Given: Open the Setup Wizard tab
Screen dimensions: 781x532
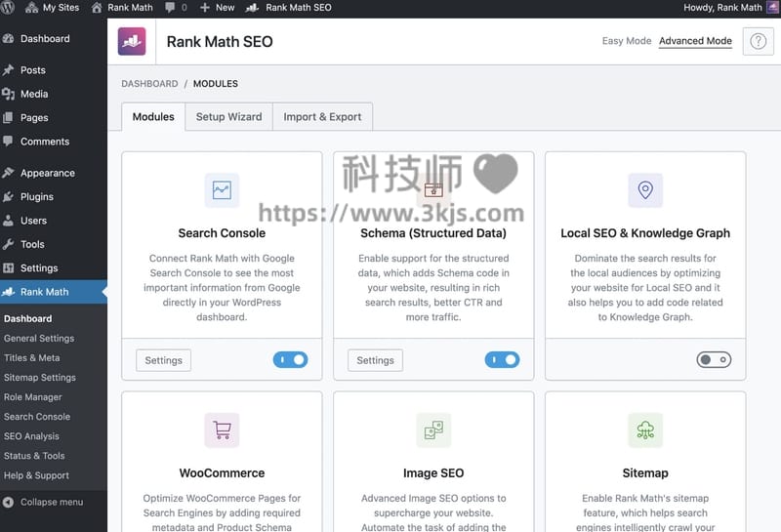Looking at the screenshot, I should tap(228, 117).
